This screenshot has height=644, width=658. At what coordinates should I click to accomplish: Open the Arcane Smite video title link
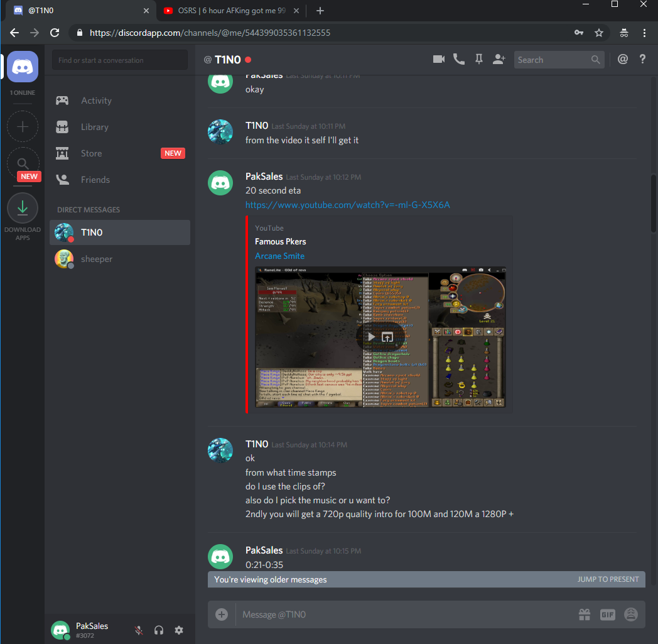tap(279, 256)
